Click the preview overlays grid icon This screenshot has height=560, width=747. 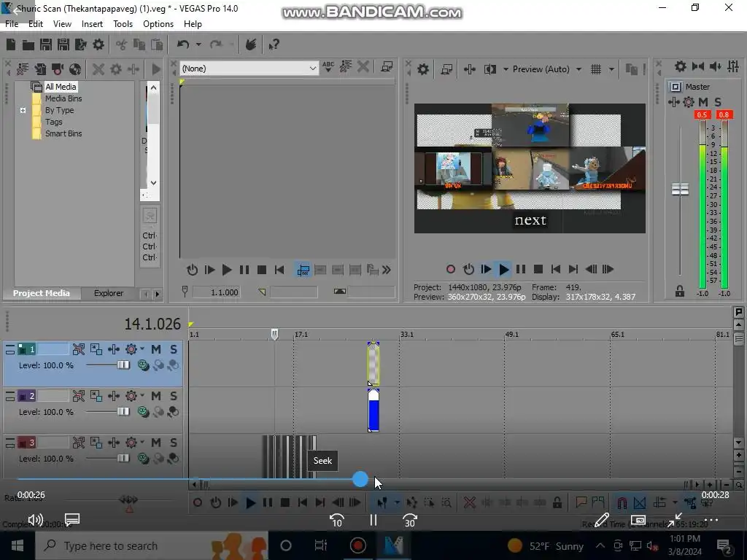pos(595,69)
